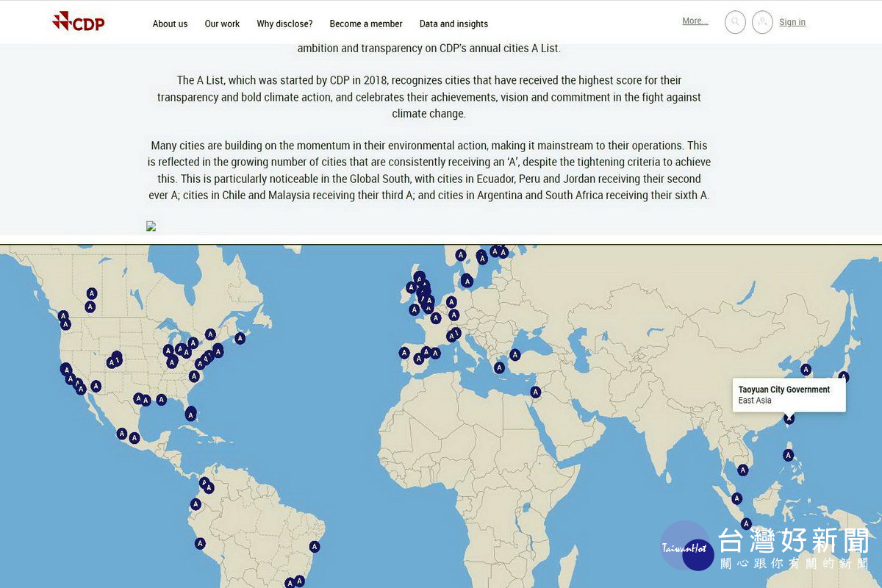Open Become a member menu
Screen dimensions: 882x588
coord(366,24)
